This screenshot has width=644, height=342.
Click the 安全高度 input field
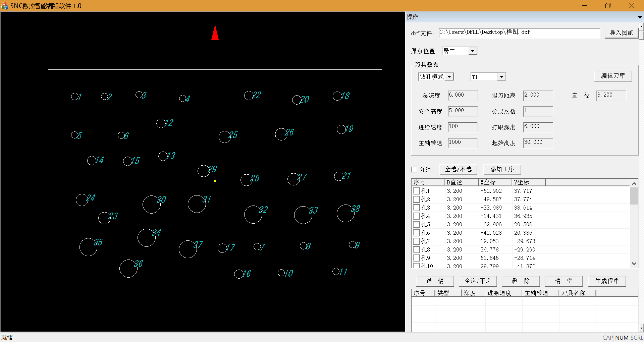point(463,111)
